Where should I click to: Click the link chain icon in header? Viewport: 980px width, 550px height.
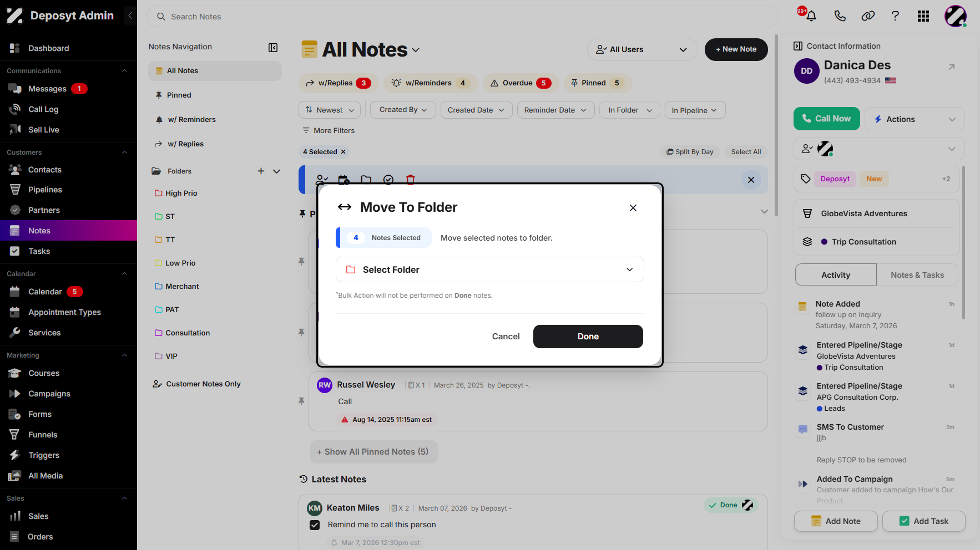(868, 16)
